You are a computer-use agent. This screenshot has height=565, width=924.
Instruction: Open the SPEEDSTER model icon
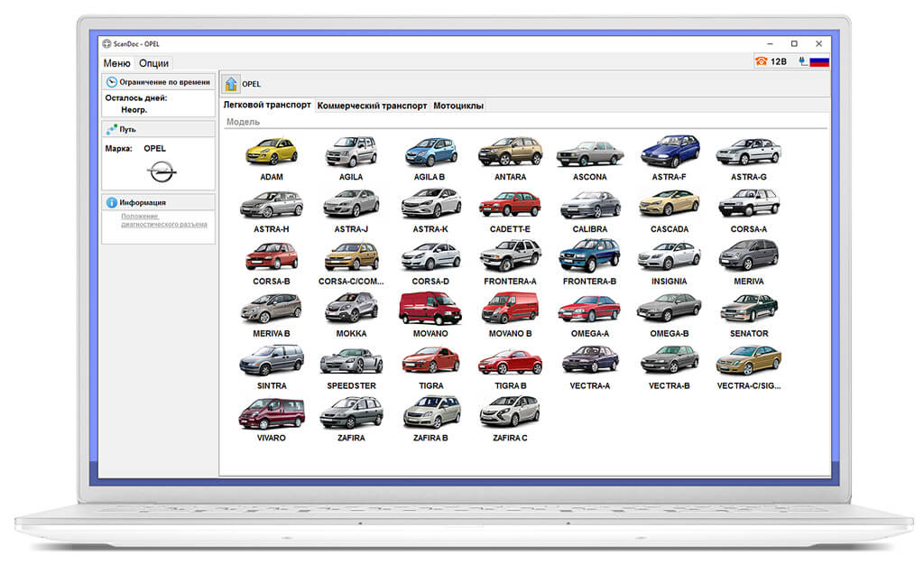tap(351, 360)
